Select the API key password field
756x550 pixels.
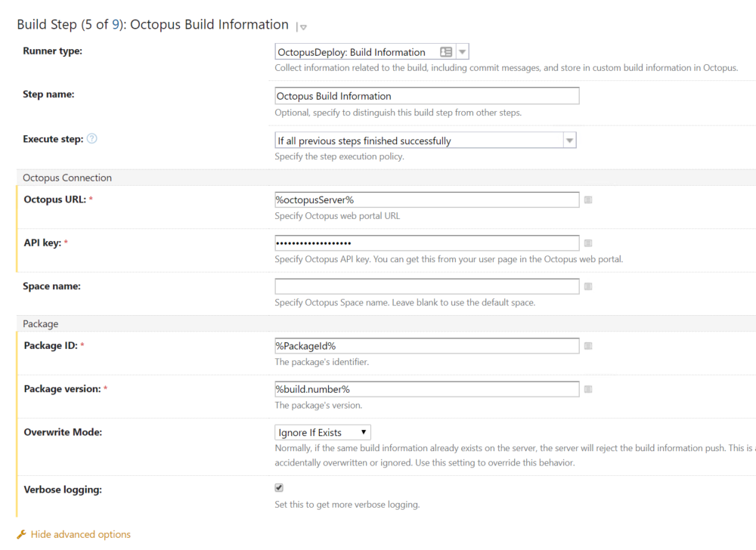(426, 243)
